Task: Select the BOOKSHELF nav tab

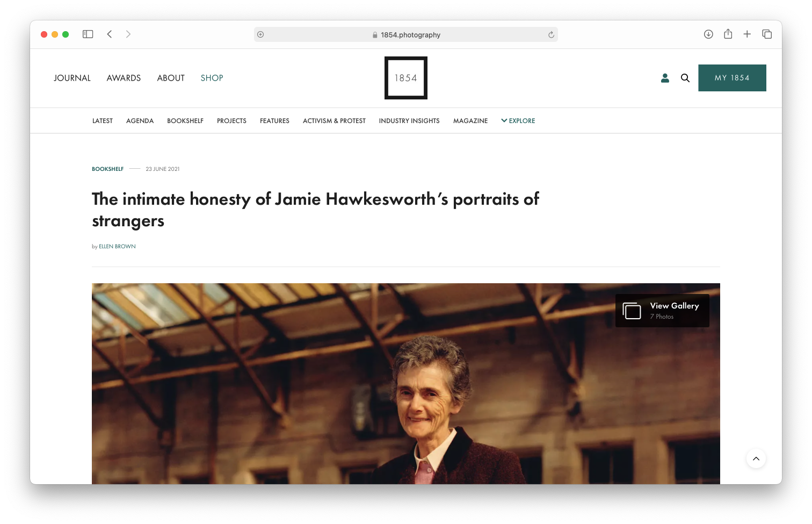Action: tap(185, 121)
